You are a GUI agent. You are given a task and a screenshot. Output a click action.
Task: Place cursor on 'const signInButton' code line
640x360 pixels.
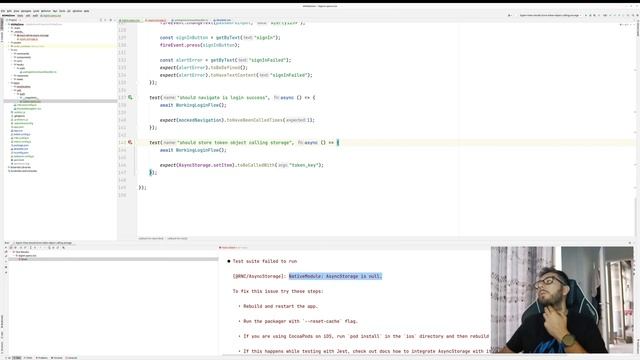pos(220,38)
